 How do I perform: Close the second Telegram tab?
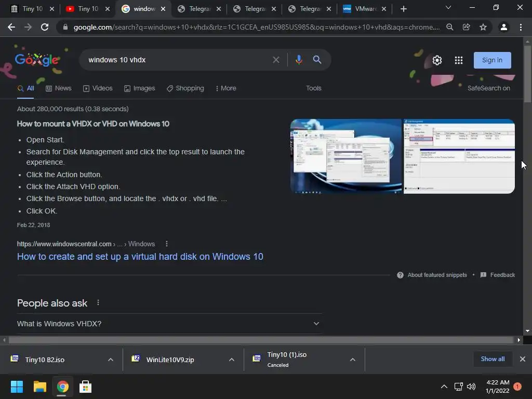tap(274, 9)
